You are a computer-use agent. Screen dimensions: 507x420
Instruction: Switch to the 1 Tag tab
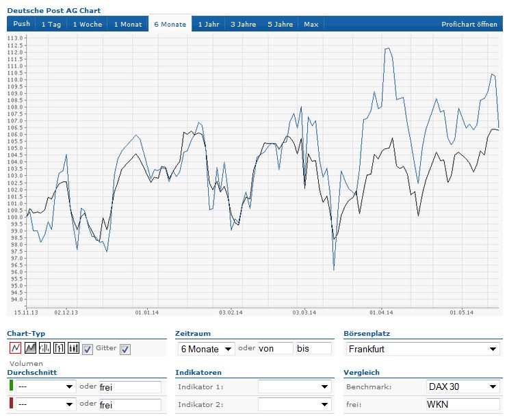coord(51,24)
